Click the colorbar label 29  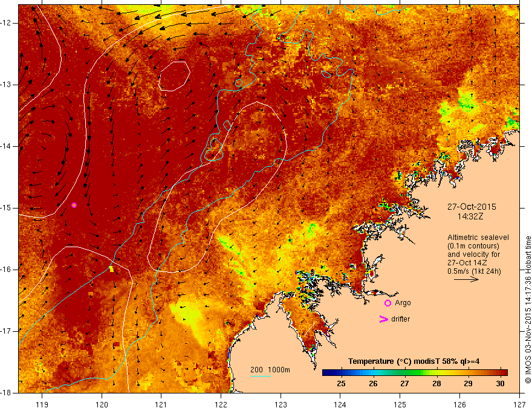[468, 384]
